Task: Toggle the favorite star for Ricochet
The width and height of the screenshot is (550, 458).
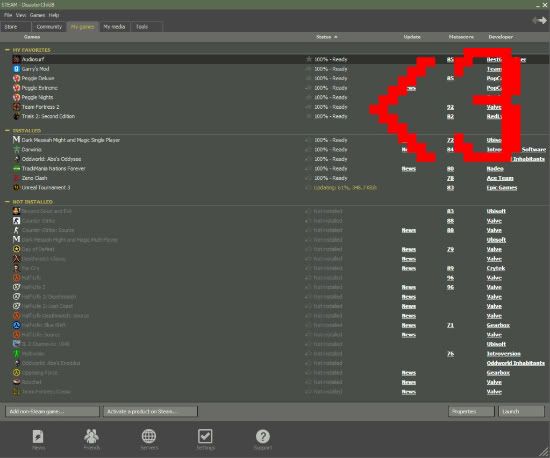Action: point(308,382)
